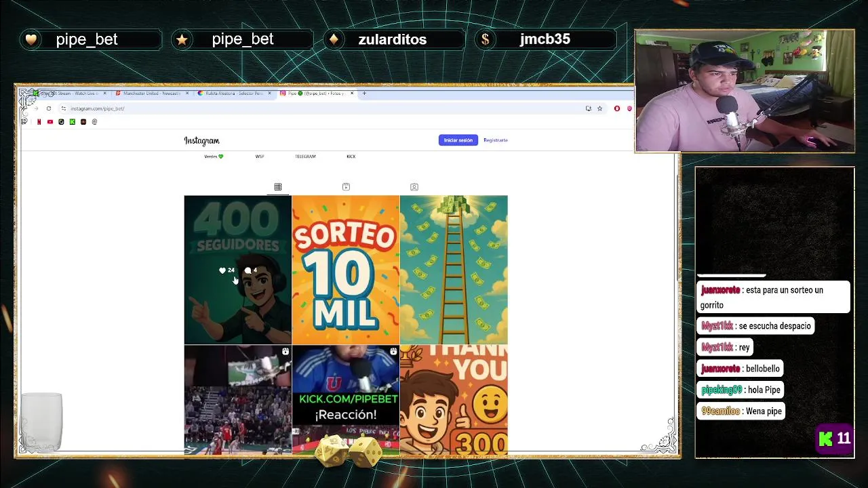Click the golden dice overlay icon
Viewport: 868px width, 488px height.
[x=349, y=451]
